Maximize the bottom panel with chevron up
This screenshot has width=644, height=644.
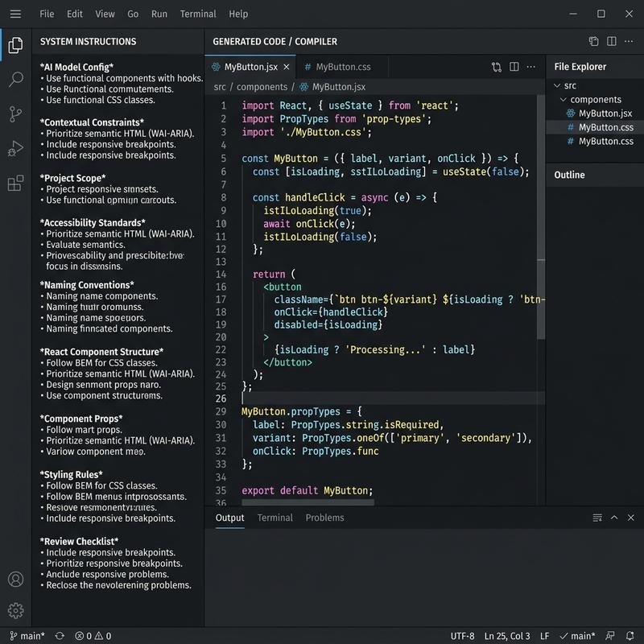tap(614, 518)
